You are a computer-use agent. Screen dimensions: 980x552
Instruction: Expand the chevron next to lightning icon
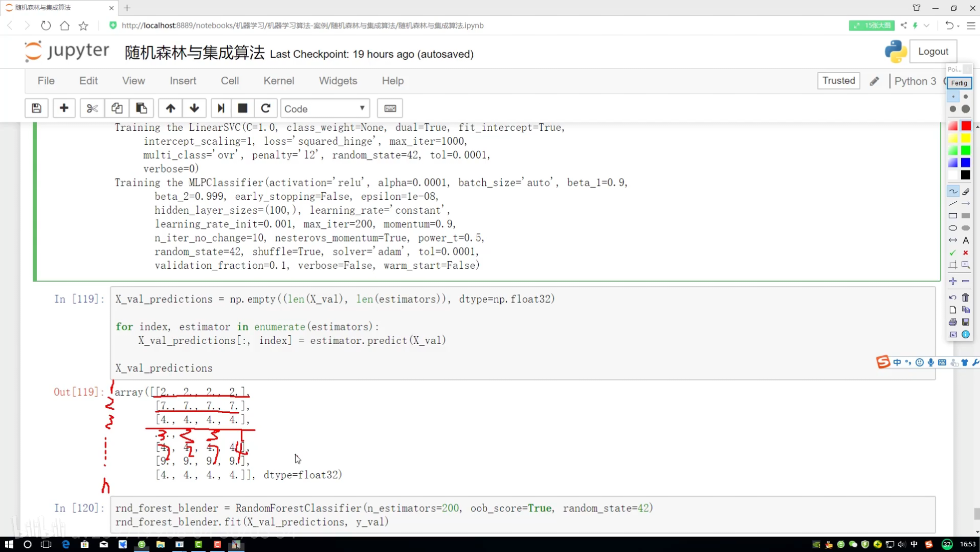(926, 25)
